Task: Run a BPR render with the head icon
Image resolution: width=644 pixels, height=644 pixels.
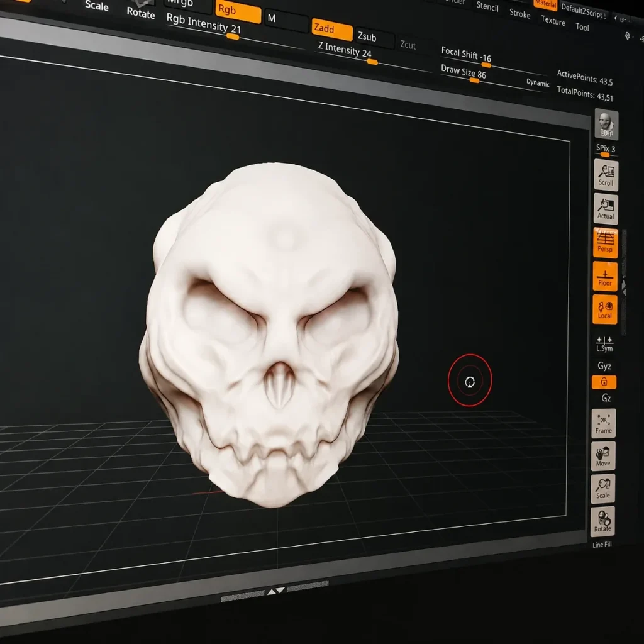Action: tap(606, 125)
